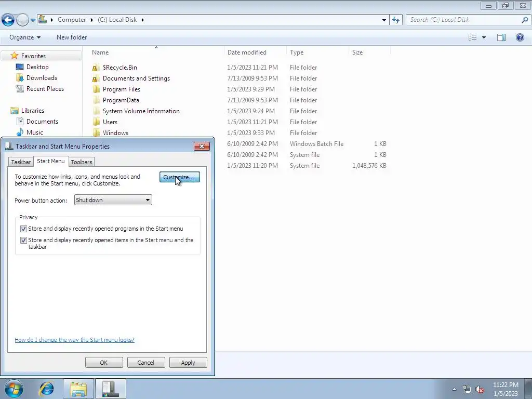Screen dimensions: 532x399
Task: Click the Refresh button beside address bar
Action: [x=396, y=20]
